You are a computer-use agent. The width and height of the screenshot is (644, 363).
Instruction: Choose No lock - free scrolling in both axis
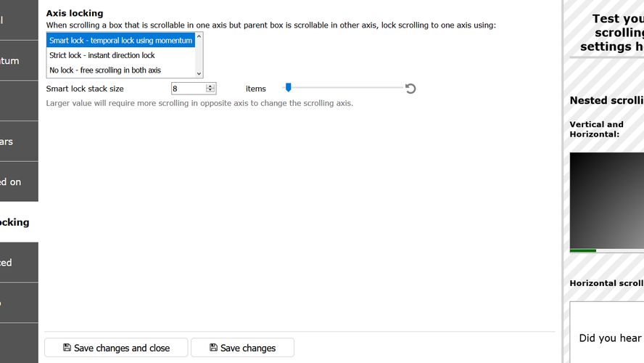coord(105,70)
